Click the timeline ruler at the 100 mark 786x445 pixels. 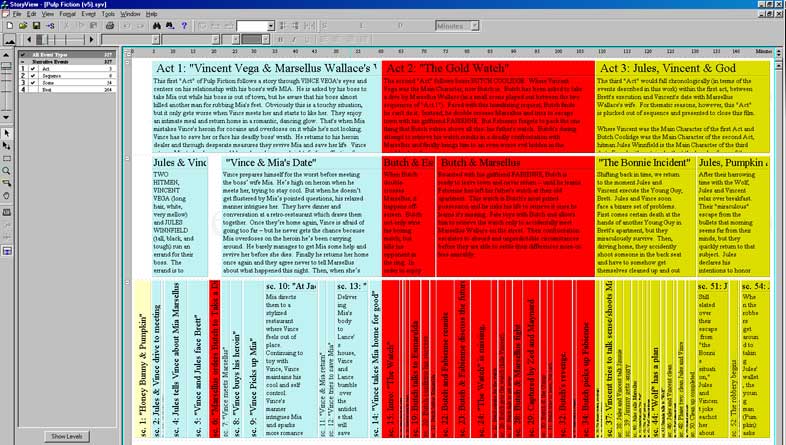pos(558,52)
